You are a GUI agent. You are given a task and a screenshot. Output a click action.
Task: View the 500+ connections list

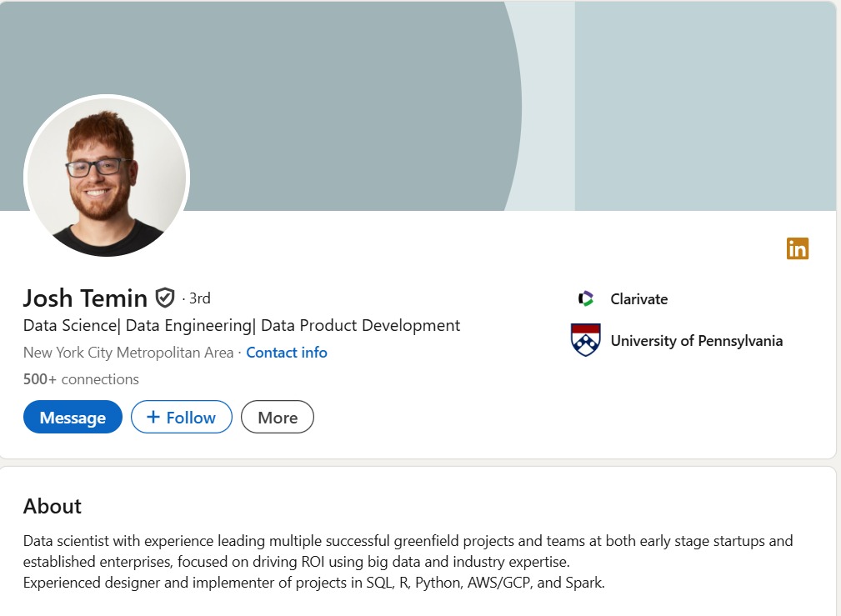click(x=81, y=379)
